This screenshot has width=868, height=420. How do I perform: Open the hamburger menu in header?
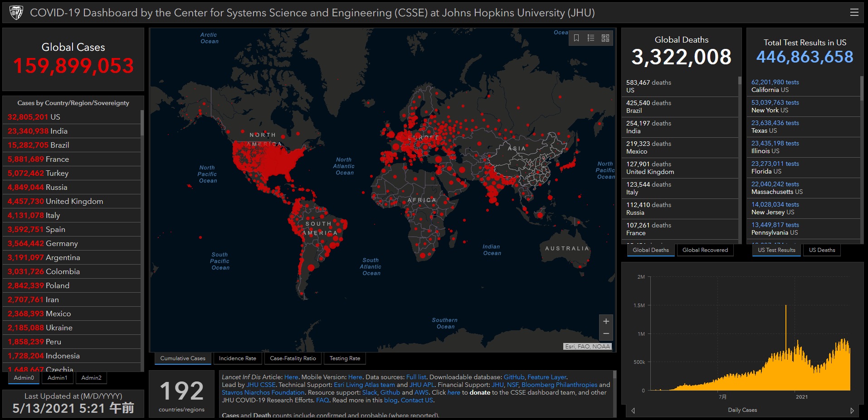[854, 13]
